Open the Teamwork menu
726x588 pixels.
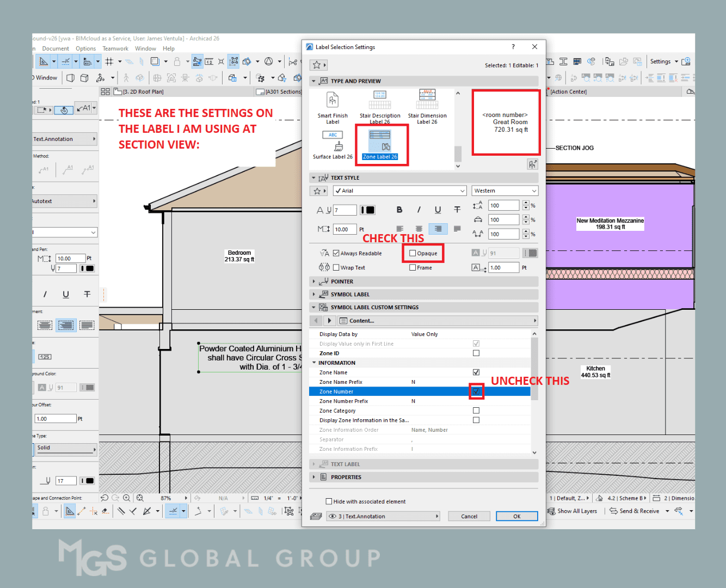[x=115, y=48]
